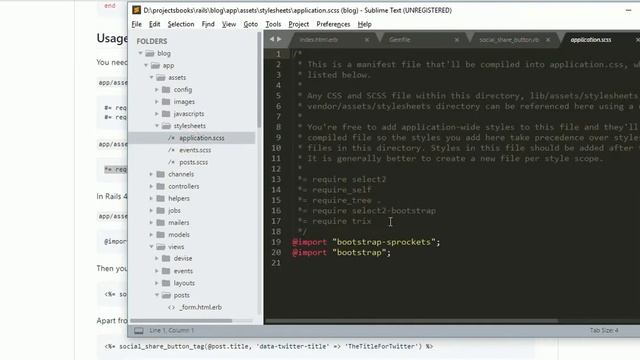The image size is (640, 360).
Task: Close the Gemfile tab
Action: 457,40
